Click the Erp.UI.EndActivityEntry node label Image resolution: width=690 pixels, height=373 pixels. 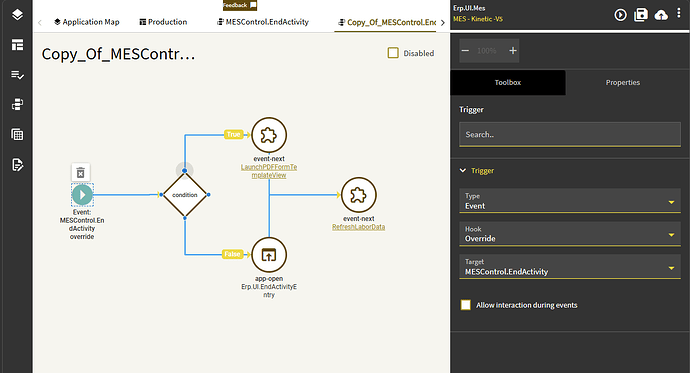269,290
